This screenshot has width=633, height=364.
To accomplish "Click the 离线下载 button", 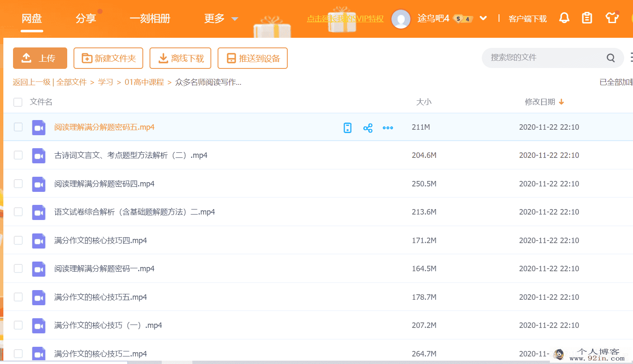I will 181,58.
